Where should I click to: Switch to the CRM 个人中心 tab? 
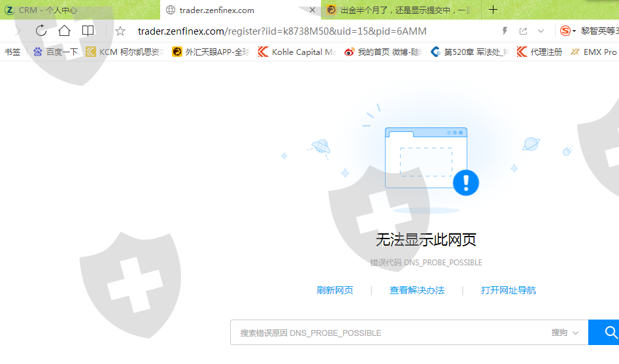tap(80, 10)
